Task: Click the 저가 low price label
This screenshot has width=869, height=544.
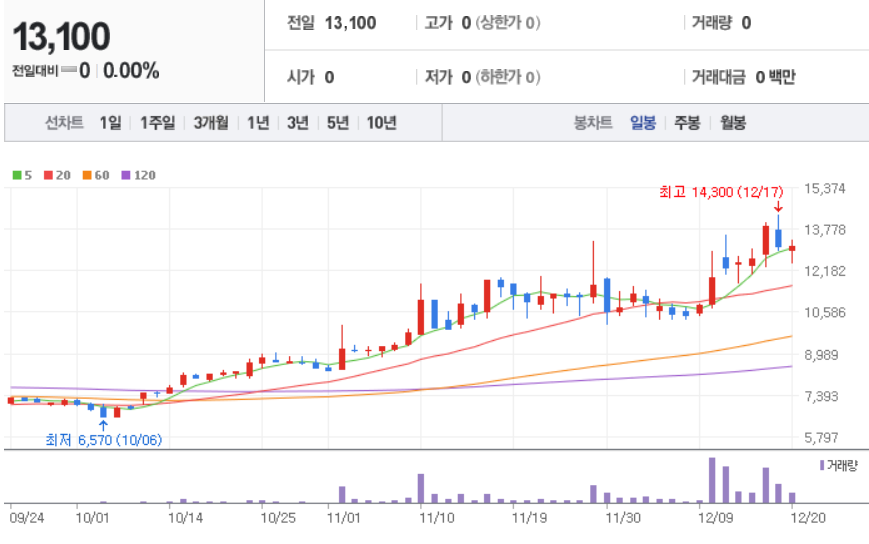Action: 439,77
